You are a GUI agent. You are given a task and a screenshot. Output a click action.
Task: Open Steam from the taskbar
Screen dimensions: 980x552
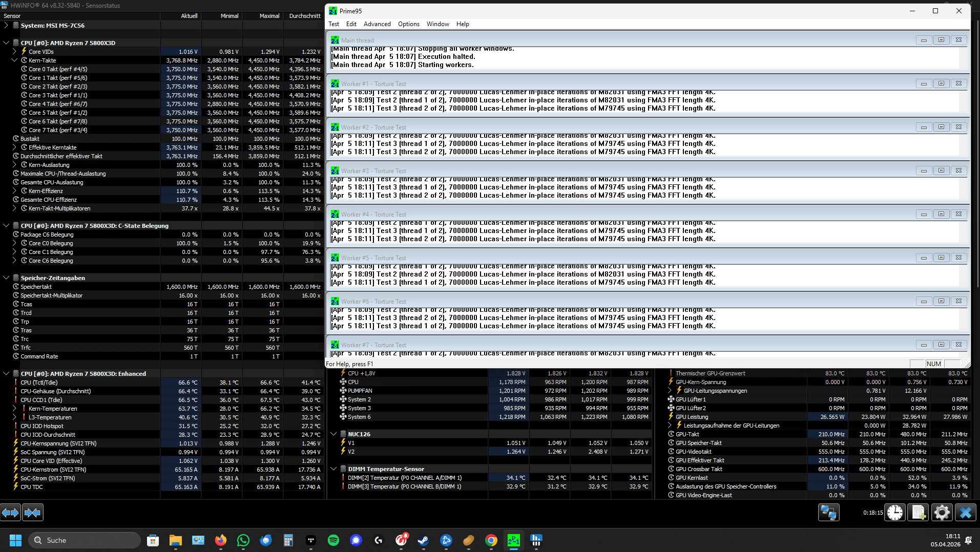tap(424, 540)
